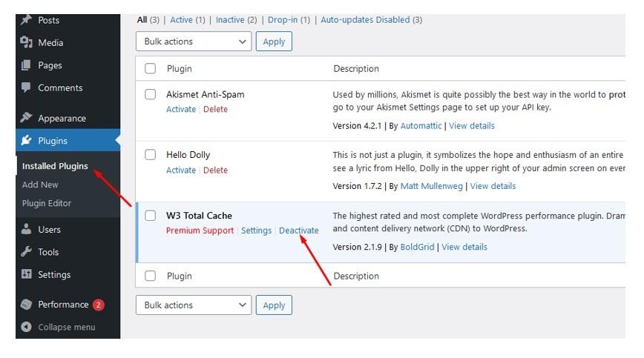This screenshot has width=644, height=358.
Task: Check the W3 Total Cache checkbox
Action: coord(151,216)
